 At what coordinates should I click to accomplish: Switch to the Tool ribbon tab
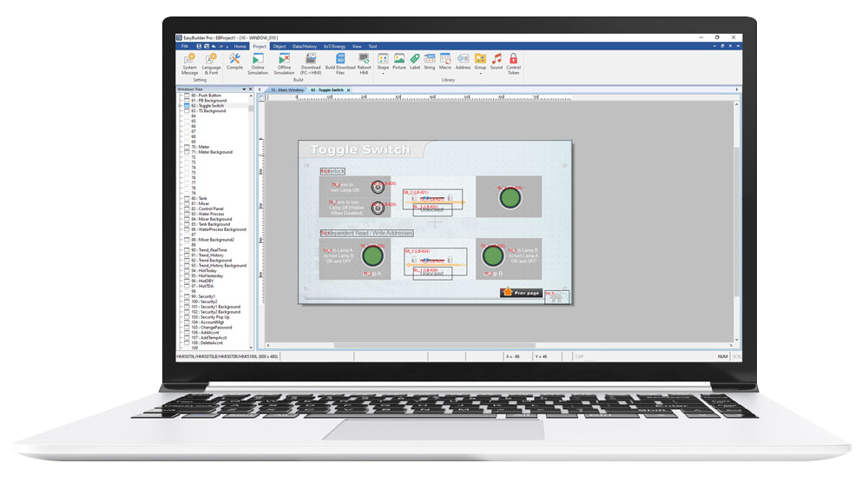372,47
